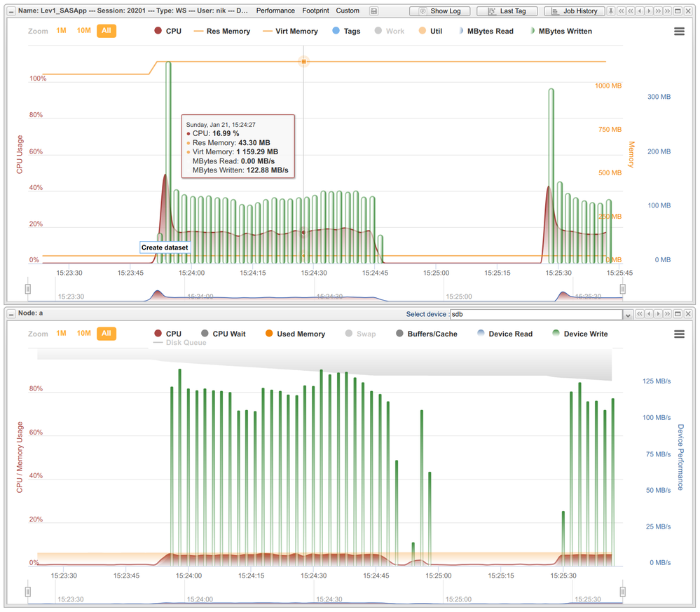Screen dimensions: 700x612
Task: Step back with left arrow in Node panel
Action: tap(649, 314)
